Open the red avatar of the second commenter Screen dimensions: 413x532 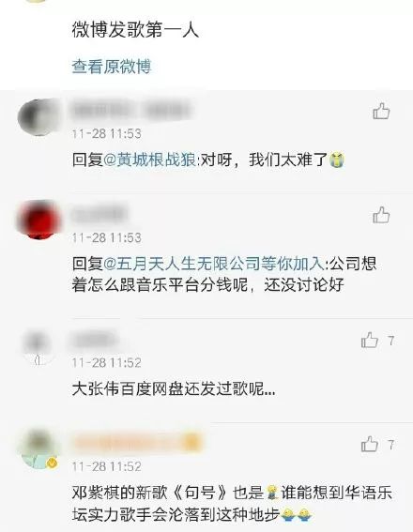(x=39, y=219)
